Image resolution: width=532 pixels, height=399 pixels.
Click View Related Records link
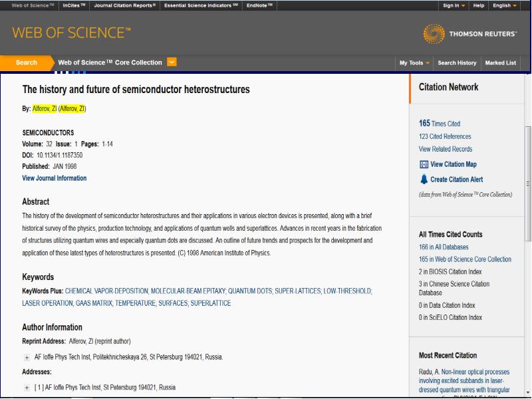446,149
